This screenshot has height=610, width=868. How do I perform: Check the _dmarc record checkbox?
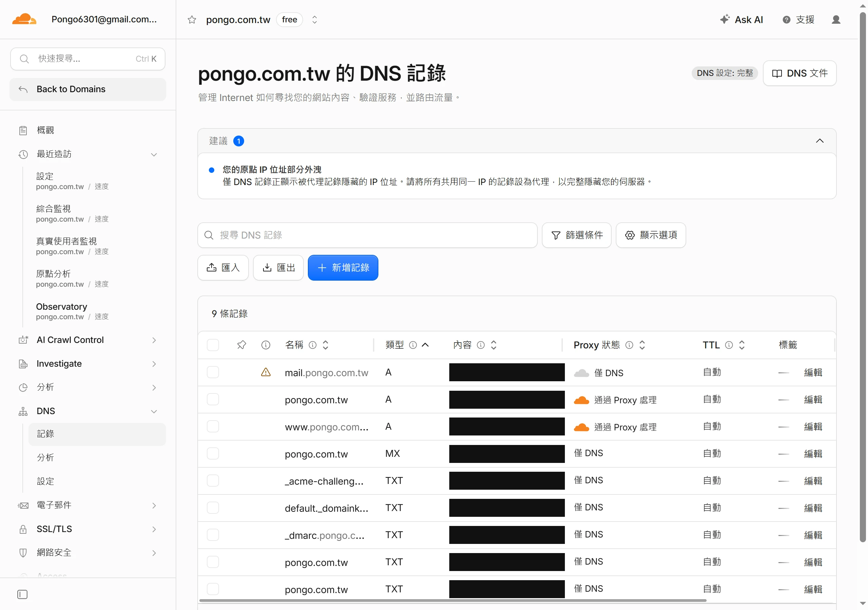pyautogui.click(x=213, y=535)
